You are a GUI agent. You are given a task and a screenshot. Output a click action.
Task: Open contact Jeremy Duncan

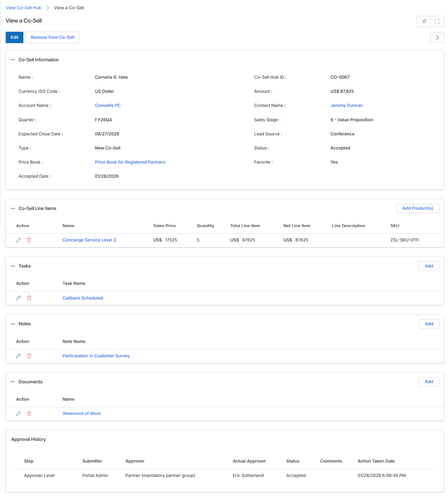346,106
